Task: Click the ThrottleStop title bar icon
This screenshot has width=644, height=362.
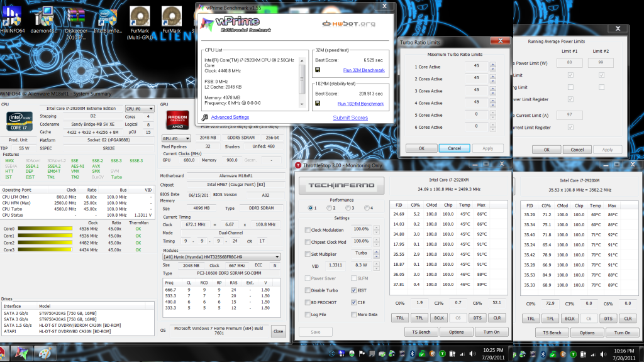Action: (x=298, y=165)
